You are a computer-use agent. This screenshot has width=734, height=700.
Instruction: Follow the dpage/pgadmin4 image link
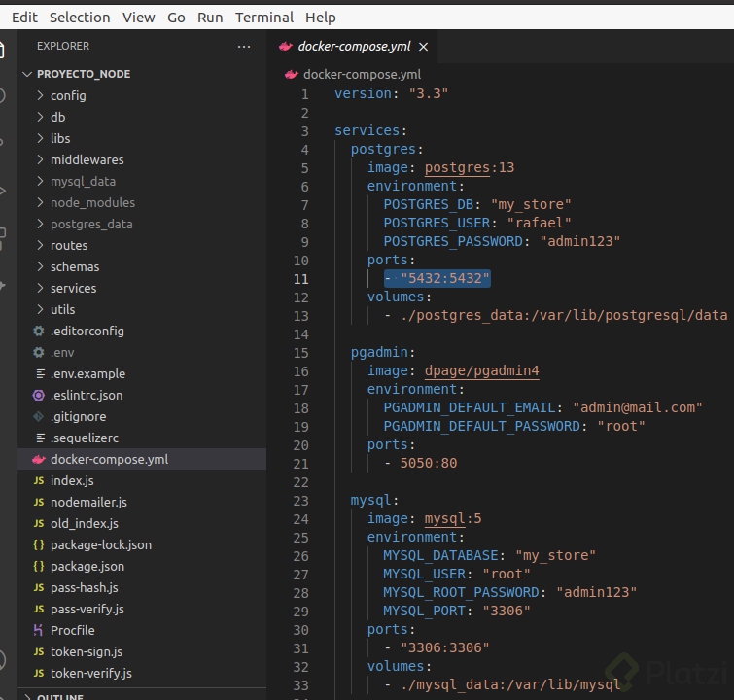tap(481, 370)
